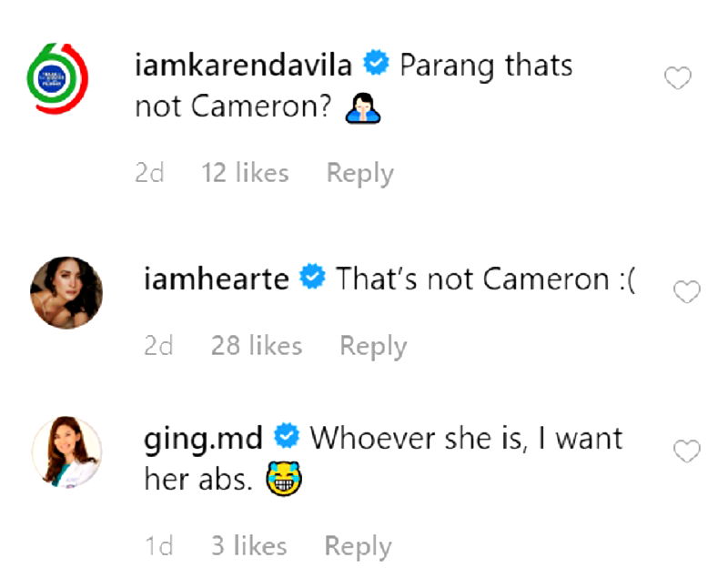Open ging.md's profile picture

point(66,451)
